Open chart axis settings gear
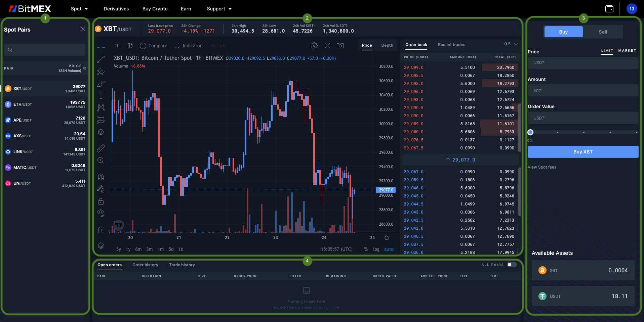This screenshot has height=322, width=644. (387, 238)
